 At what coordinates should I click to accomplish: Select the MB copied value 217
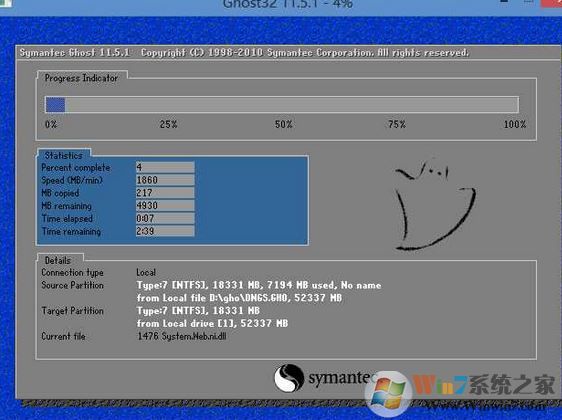tap(165, 193)
